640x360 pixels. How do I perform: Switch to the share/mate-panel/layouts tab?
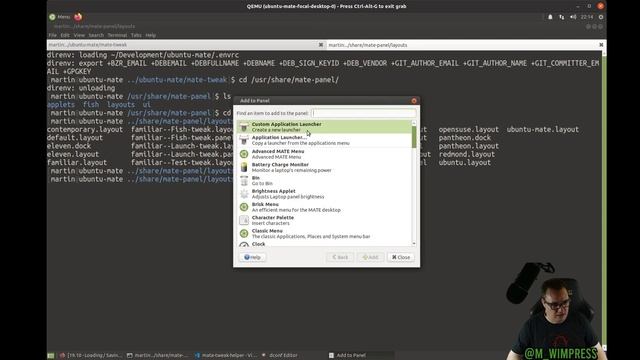[466, 45]
